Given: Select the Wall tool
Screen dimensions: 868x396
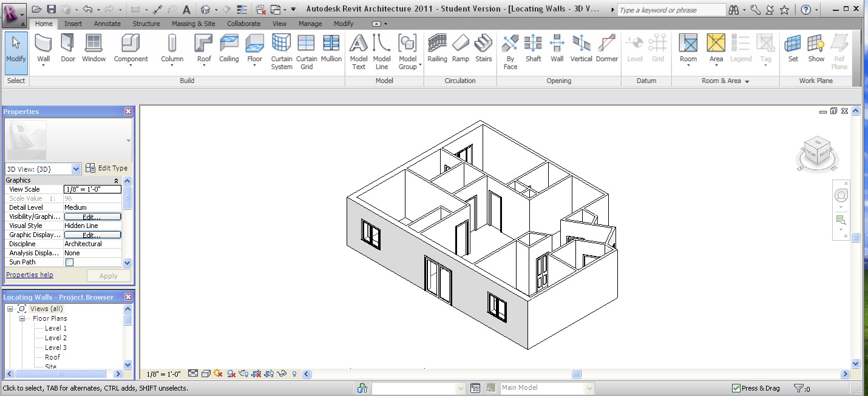Looking at the screenshot, I should (x=42, y=49).
